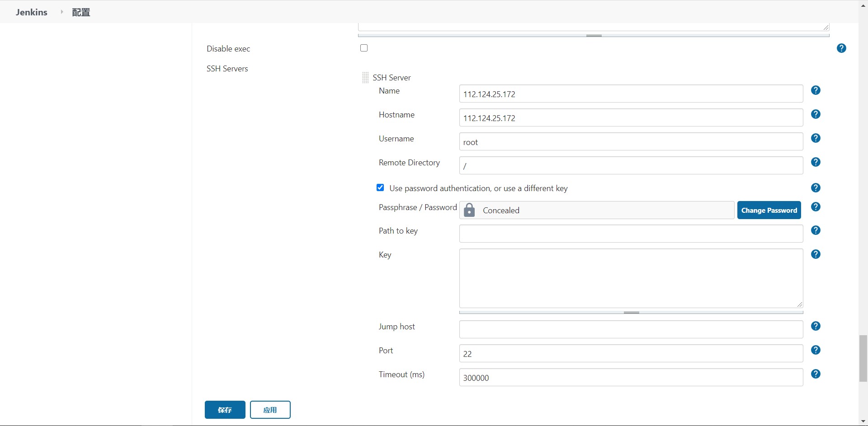The height and width of the screenshot is (426, 868).
Task: Show help for Username field
Action: tap(816, 138)
